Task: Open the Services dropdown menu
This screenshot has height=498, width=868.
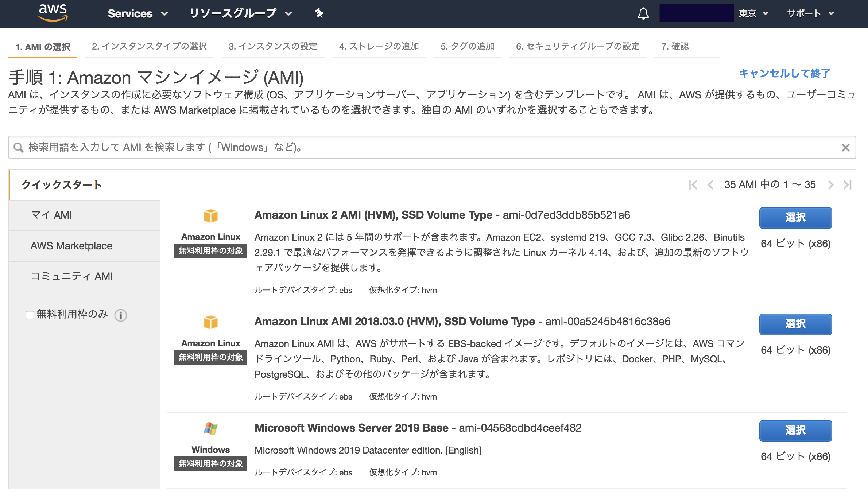Action: [x=137, y=14]
